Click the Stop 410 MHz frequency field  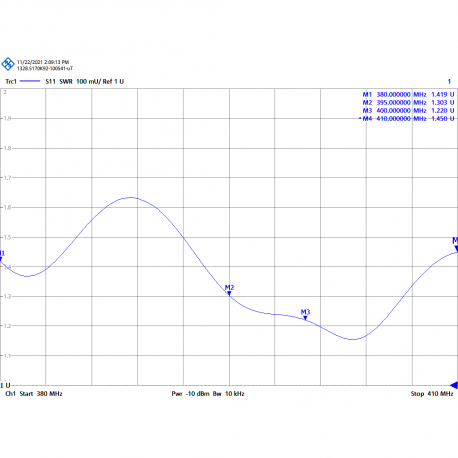(432, 394)
